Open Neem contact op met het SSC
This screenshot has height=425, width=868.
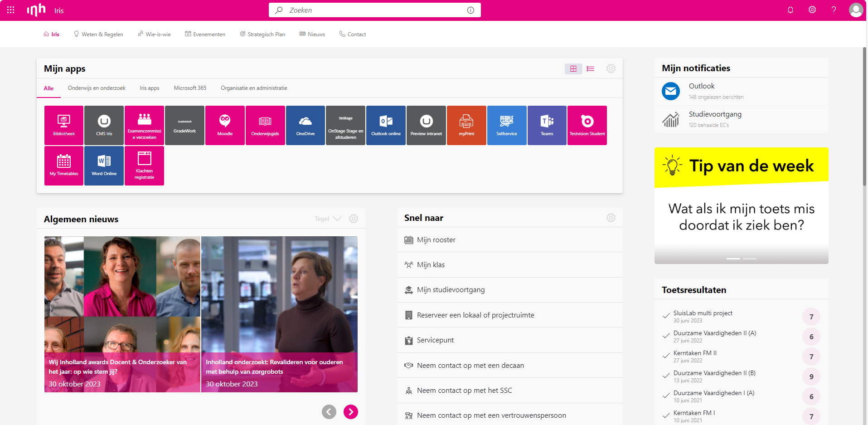point(510,391)
